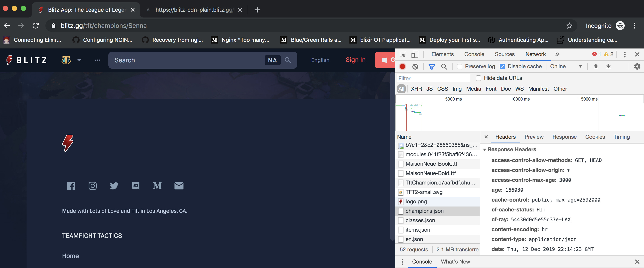Switch to the Console DevTools tab

[474, 54]
